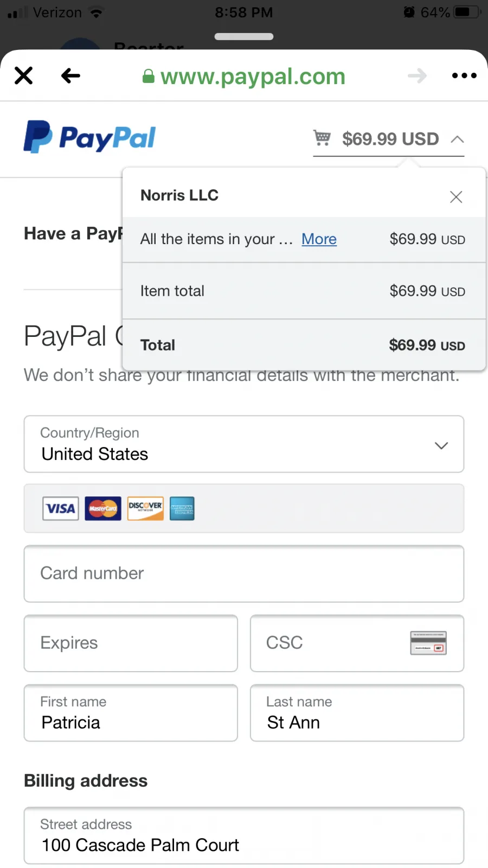Open the Country/Region dropdown

244,444
